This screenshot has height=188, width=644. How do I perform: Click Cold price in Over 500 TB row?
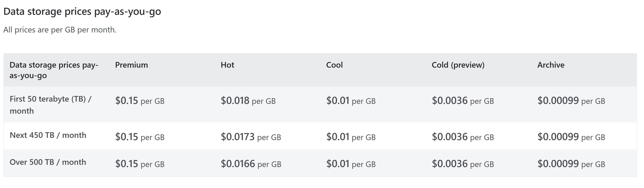tap(463, 164)
